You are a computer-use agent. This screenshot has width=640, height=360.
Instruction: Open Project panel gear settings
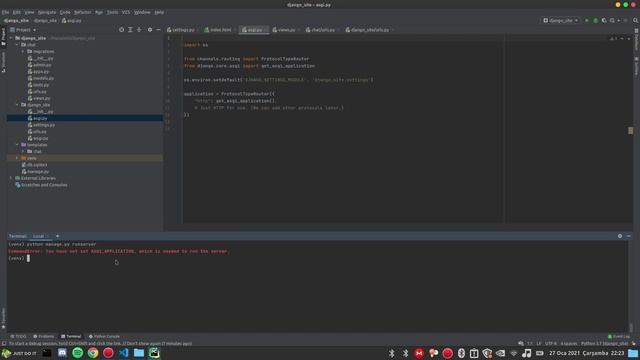[x=150, y=30]
